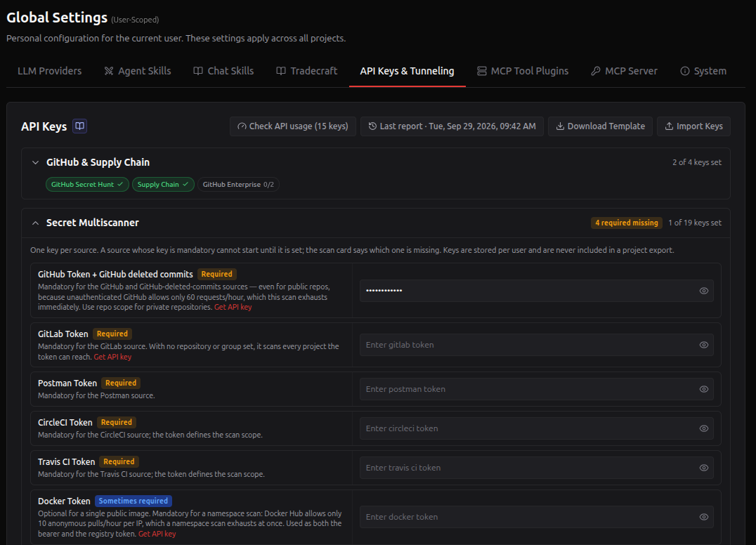Click the Import Keys button
This screenshot has height=545, width=756.
tap(693, 126)
